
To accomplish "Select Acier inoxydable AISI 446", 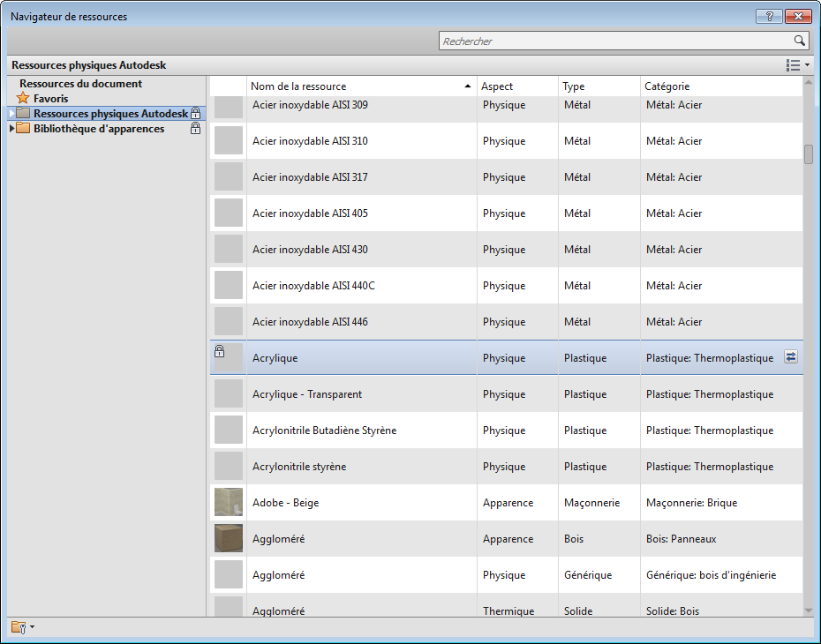I will click(310, 321).
